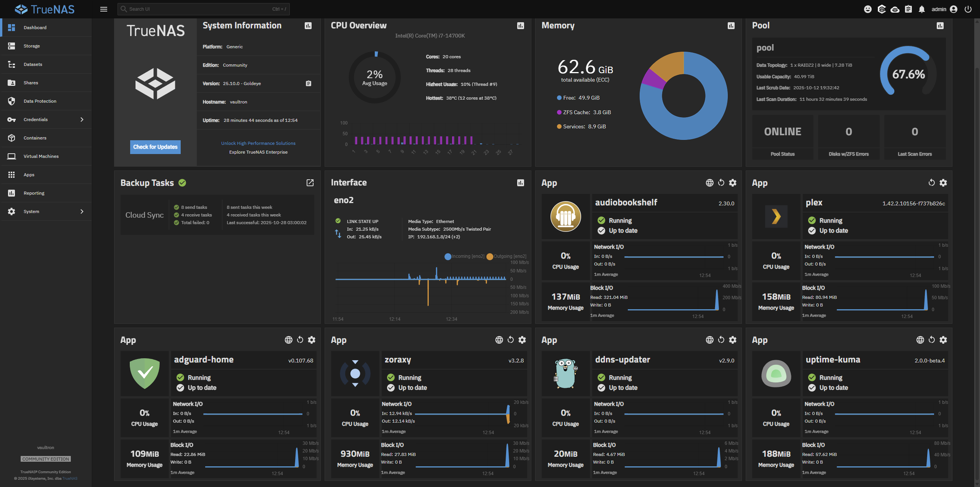Open zoraxy web portal globe icon
This screenshot has width=980, height=487.
[499, 340]
